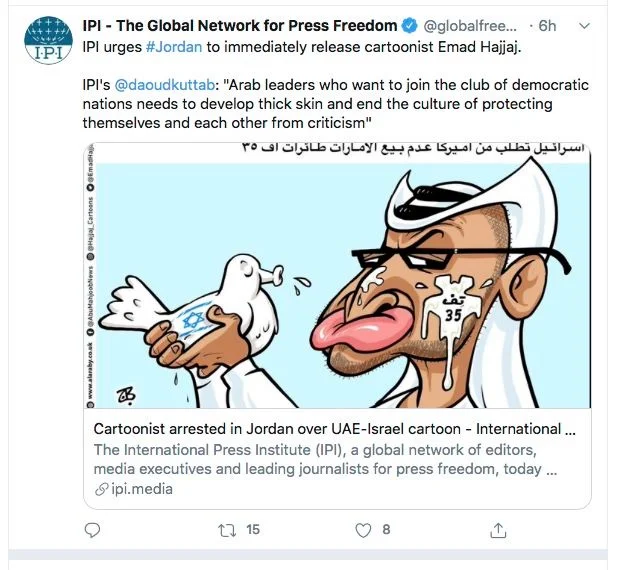
Task: Click the IPI profile avatar
Action: (x=45, y=39)
